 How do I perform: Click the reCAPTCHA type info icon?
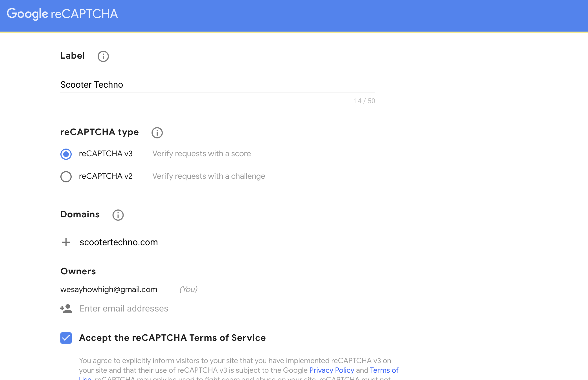157,133
